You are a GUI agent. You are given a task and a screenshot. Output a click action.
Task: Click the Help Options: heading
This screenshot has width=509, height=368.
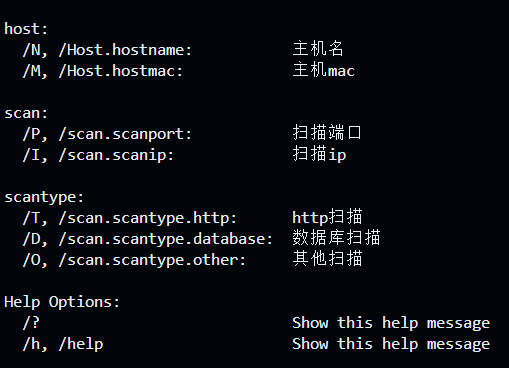tap(62, 302)
